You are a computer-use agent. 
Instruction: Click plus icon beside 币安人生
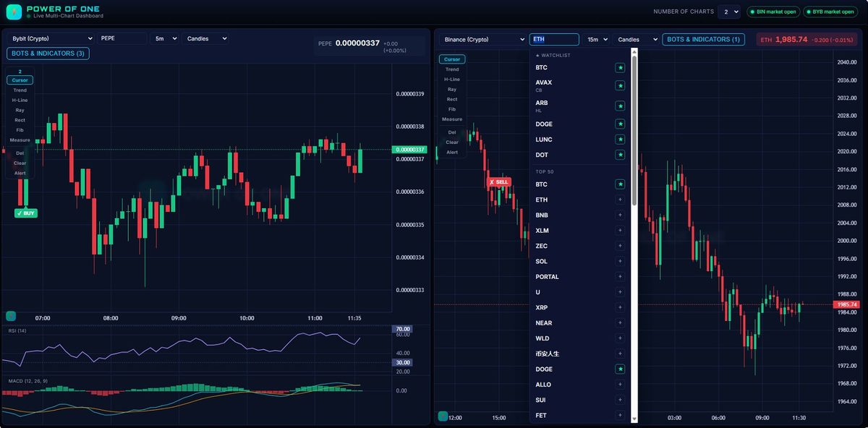pyautogui.click(x=620, y=354)
